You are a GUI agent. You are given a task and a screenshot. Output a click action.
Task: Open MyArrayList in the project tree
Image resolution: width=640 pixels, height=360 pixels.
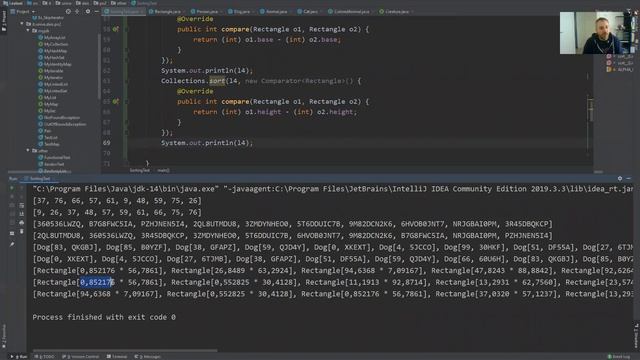[x=51, y=37]
